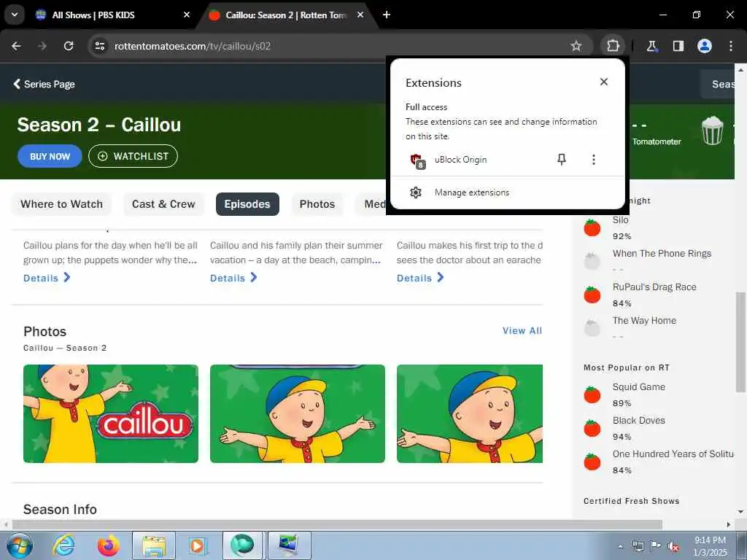Add Caillou Season 2 to WATCHLIST
This screenshot has height=560, width=747.
pos(133,156)
